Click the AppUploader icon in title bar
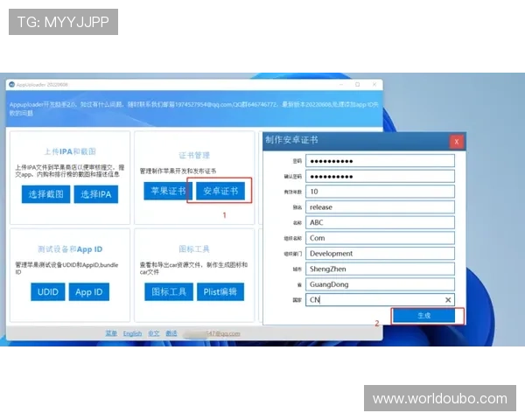 [x=12, y=85]
